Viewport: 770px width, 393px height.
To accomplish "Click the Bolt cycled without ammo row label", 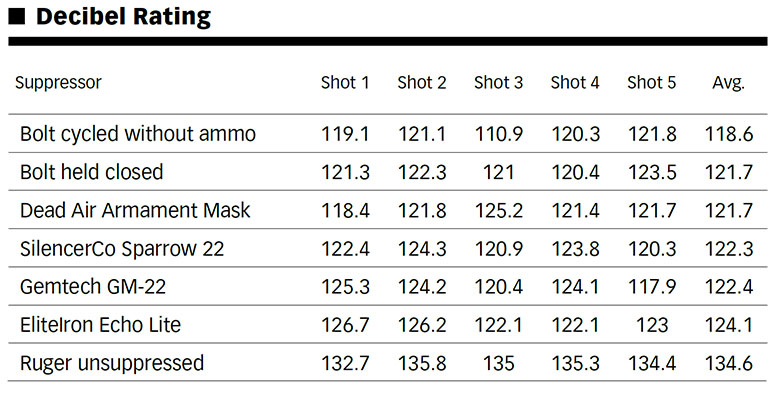I will (138, 134).
